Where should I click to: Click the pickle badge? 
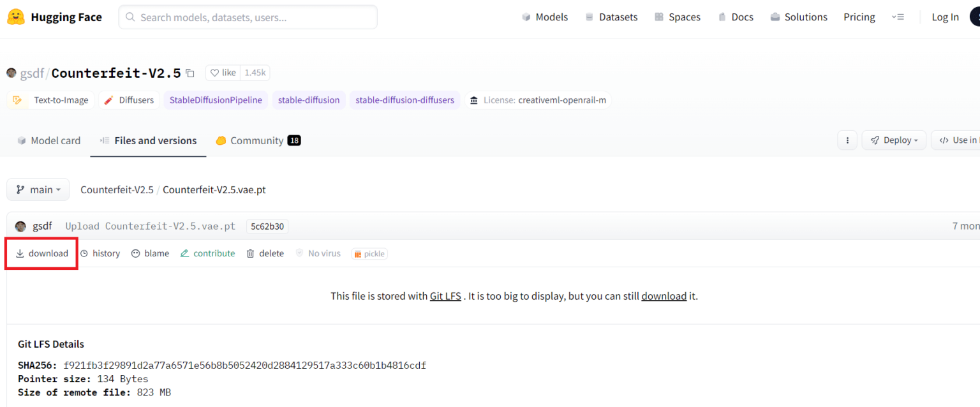tap(369, 254)
